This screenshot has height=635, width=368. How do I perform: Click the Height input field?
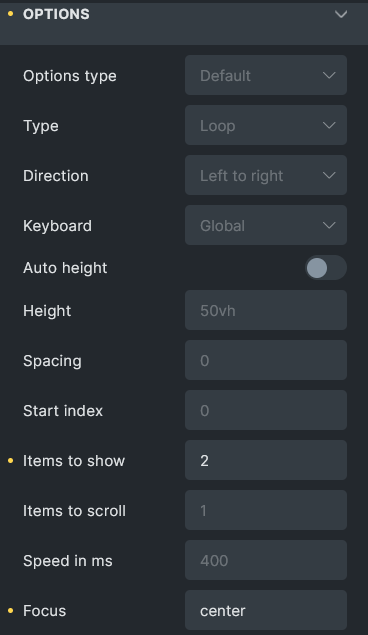pyautogui.click(x=266, y=310)
